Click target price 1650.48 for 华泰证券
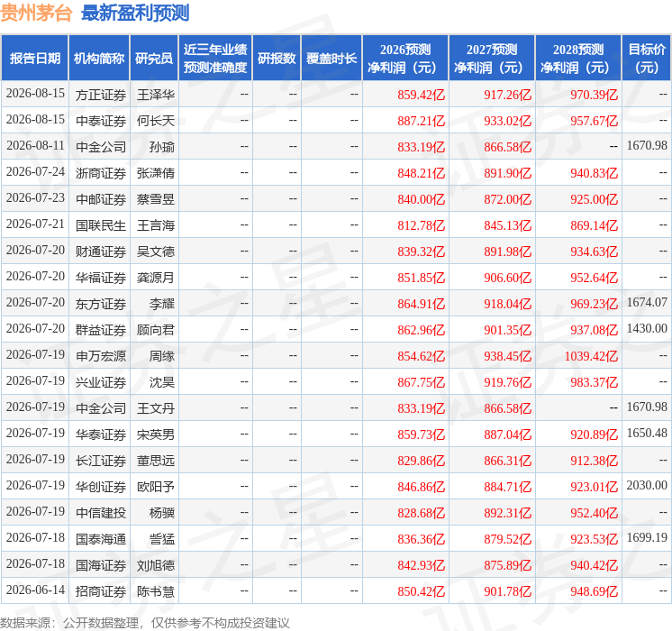Image resolution: width=672 pixels, height=631 pixels. coord(647,434)
